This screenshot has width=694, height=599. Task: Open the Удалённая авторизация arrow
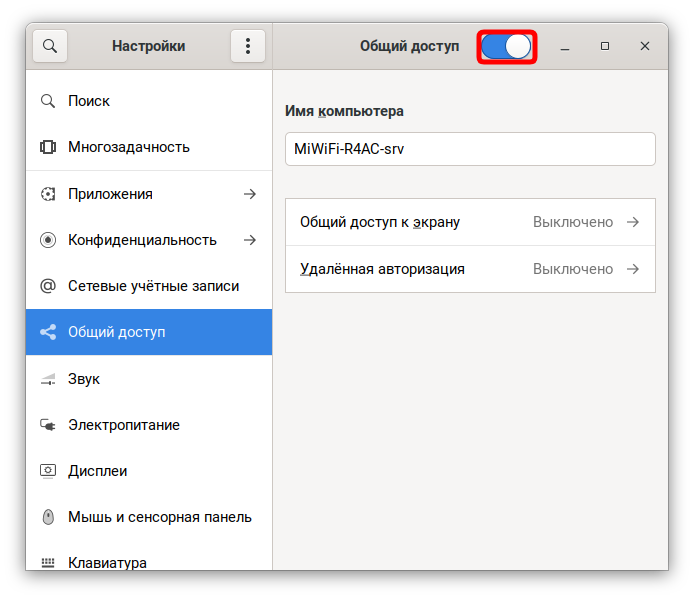pos(632,269)
